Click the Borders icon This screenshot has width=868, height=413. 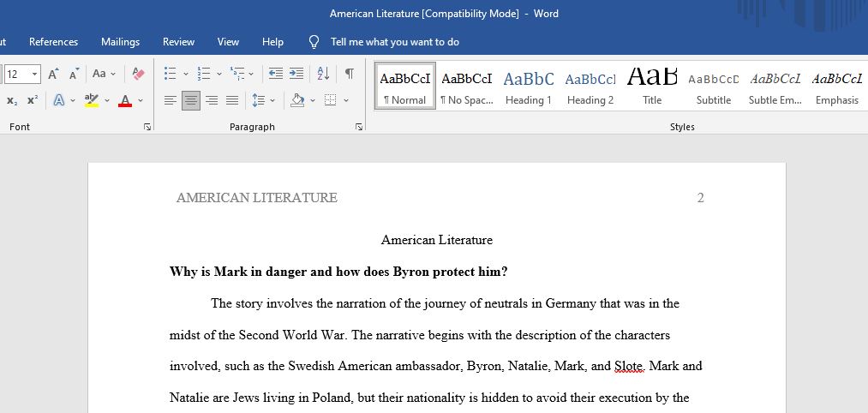(331, 100)
